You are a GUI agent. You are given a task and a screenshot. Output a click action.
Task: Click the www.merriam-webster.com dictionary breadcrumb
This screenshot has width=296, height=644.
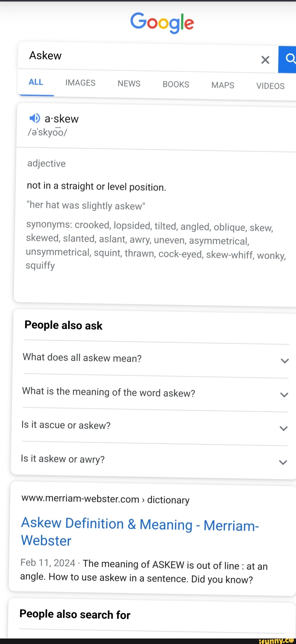[105, 499]
